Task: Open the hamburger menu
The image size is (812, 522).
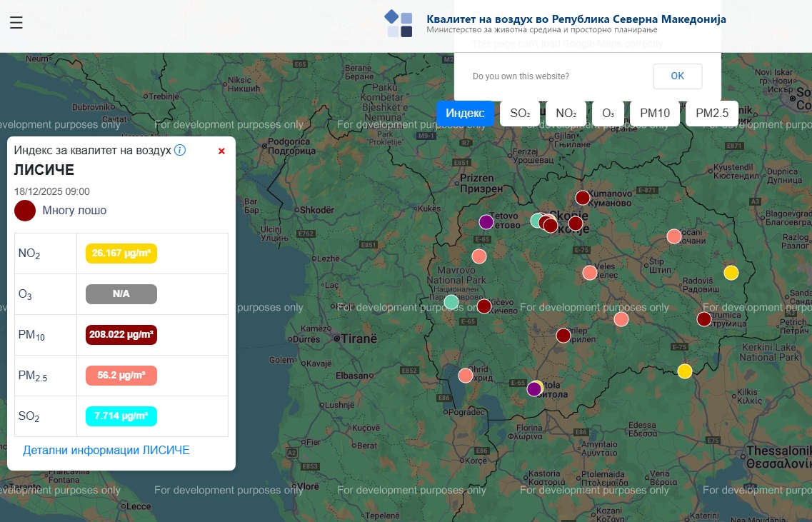Action: (16, 23)
